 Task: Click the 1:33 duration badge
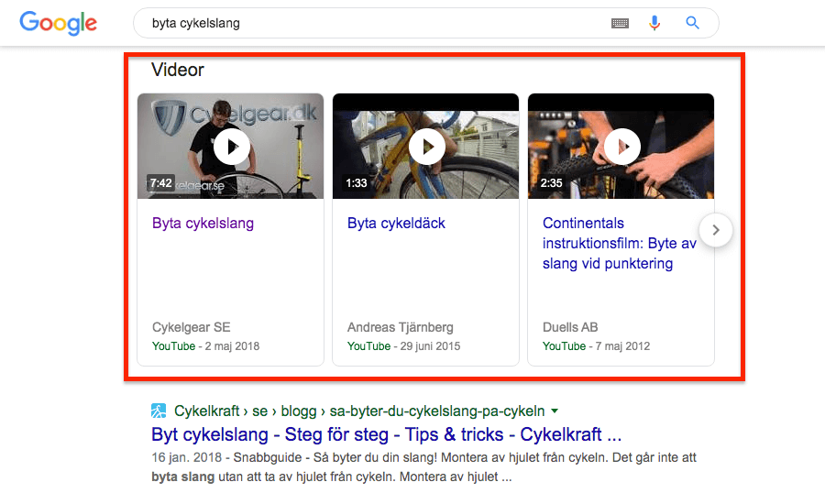coord(357,183)
